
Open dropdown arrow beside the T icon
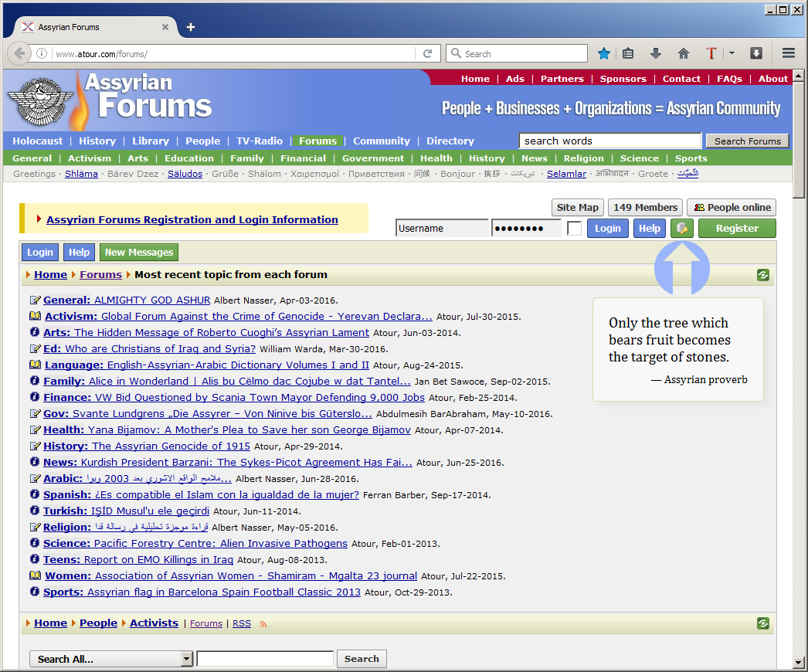pos(732,53)
